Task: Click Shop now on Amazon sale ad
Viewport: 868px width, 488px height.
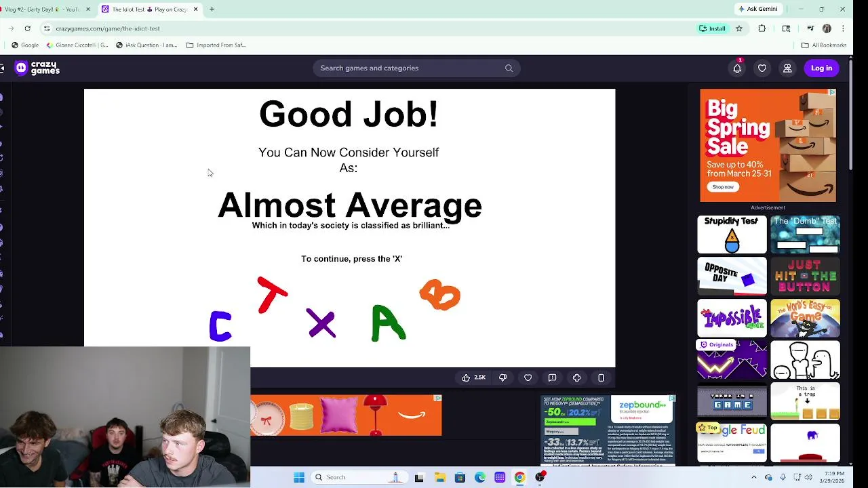Action: (723, 187)
